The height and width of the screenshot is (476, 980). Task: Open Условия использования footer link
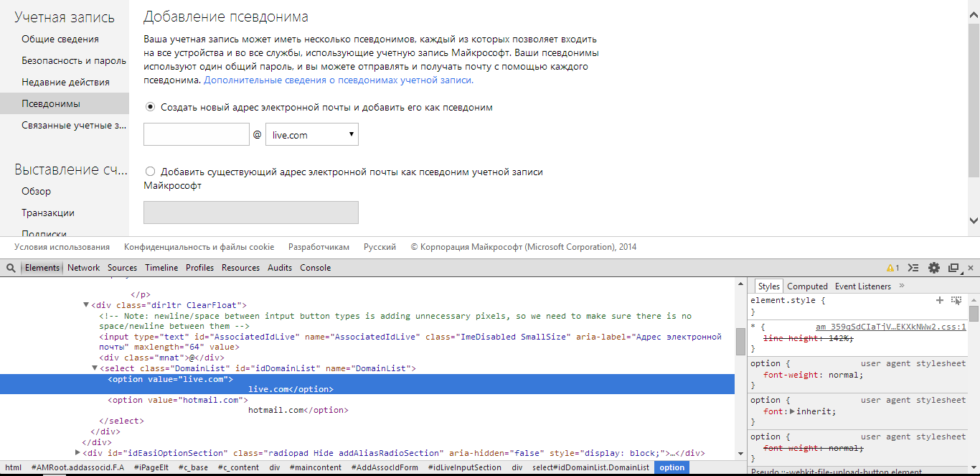[x=62, y=247]
